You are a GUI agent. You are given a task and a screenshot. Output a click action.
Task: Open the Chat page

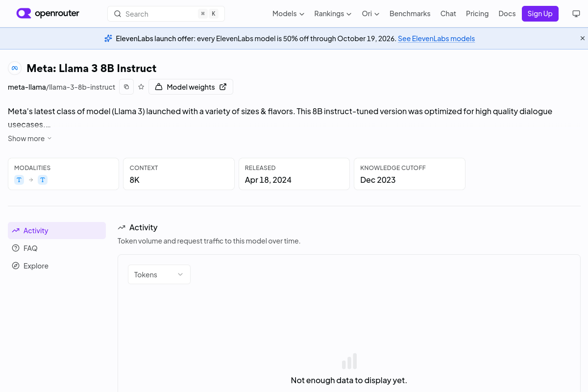click(x=448, y=14)
